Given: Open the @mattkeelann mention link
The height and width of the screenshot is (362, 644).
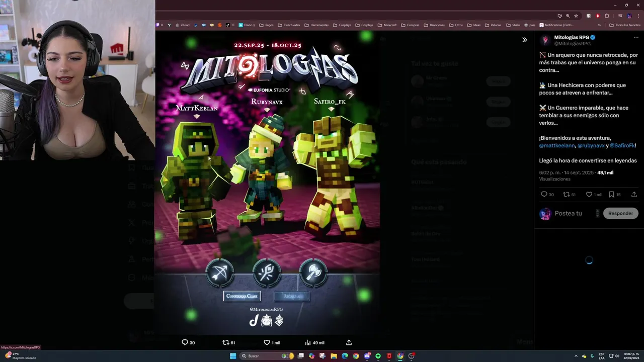Looking at the screenshot, I should click(557, 145).
